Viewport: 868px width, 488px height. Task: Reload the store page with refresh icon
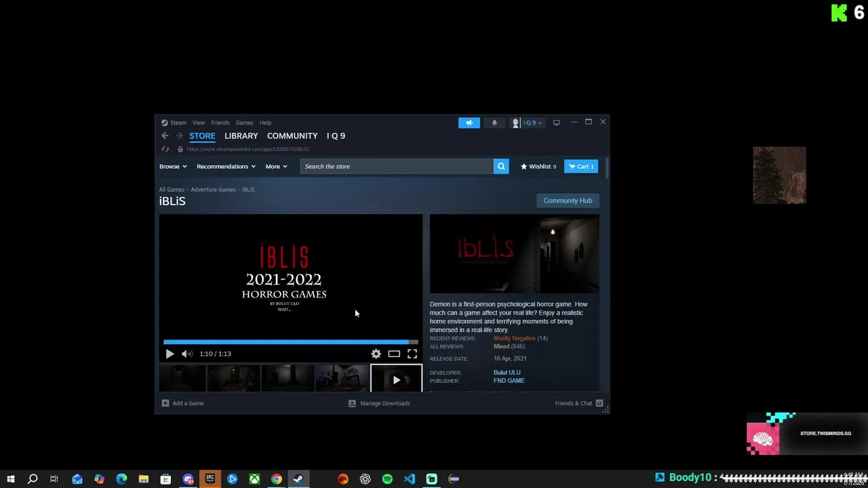(x=165, y=149)
